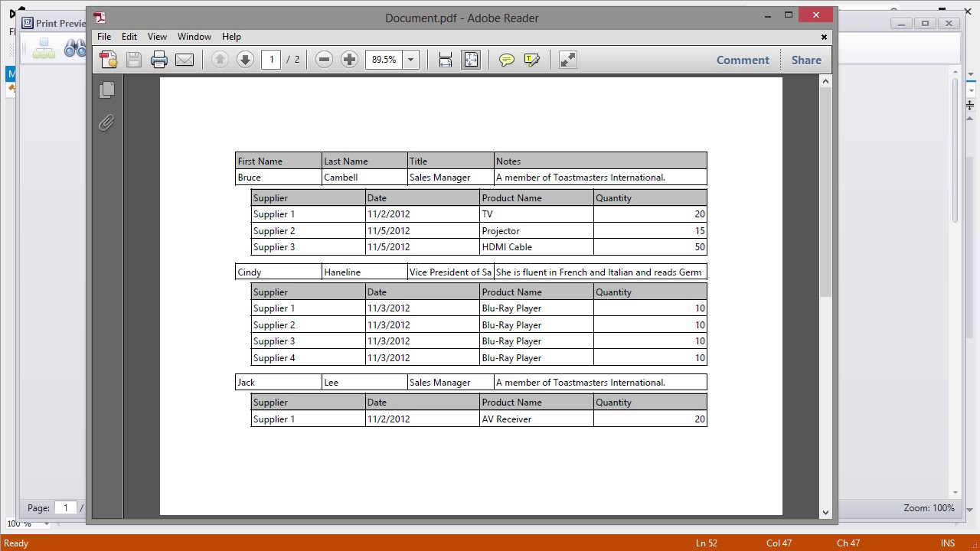
Task: Go to next page arrow
Action: coord(245,60)
